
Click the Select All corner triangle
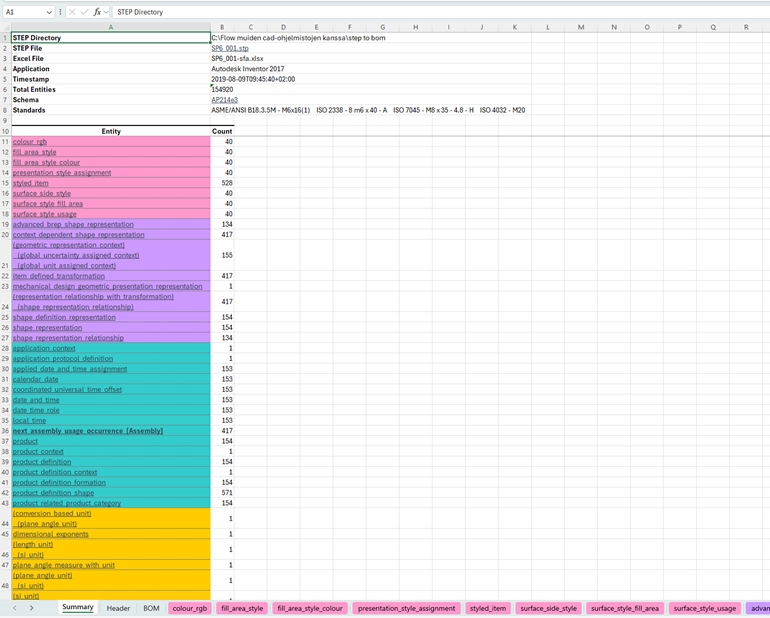click(x=5, y=27)
